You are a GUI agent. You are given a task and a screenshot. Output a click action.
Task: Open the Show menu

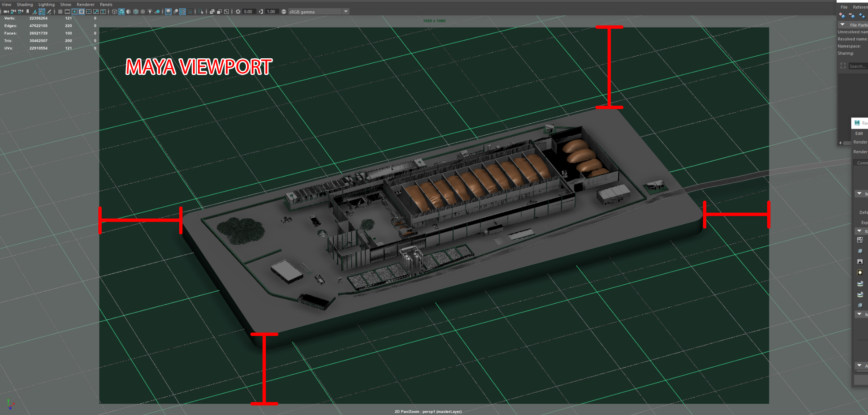click(x=66, y=5)
